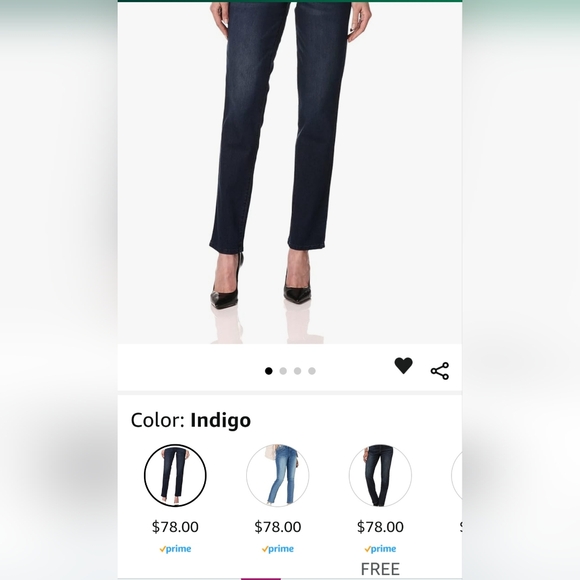Viewport: 580px width, 580px height.
Task: Tap the $78.00 price under dark wash
Action: click(380, 527)
